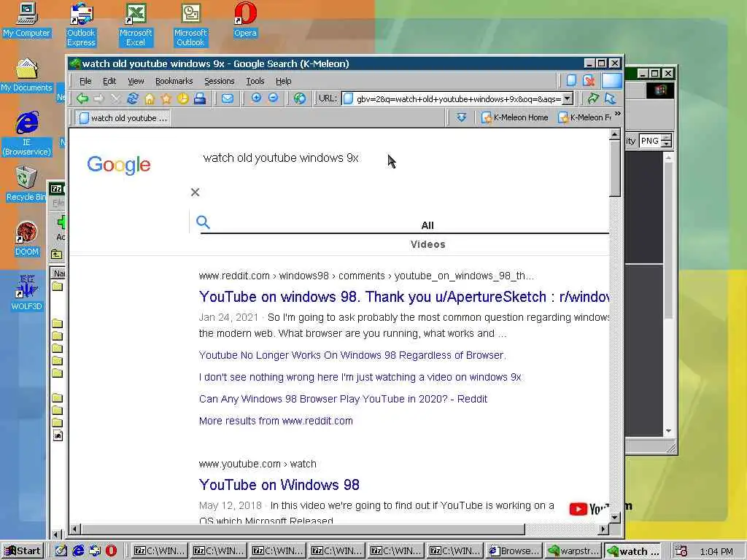Open the IE (Browservice) desktop icon
Viewport: 747px width, 560px height.
tap(27, 134)
